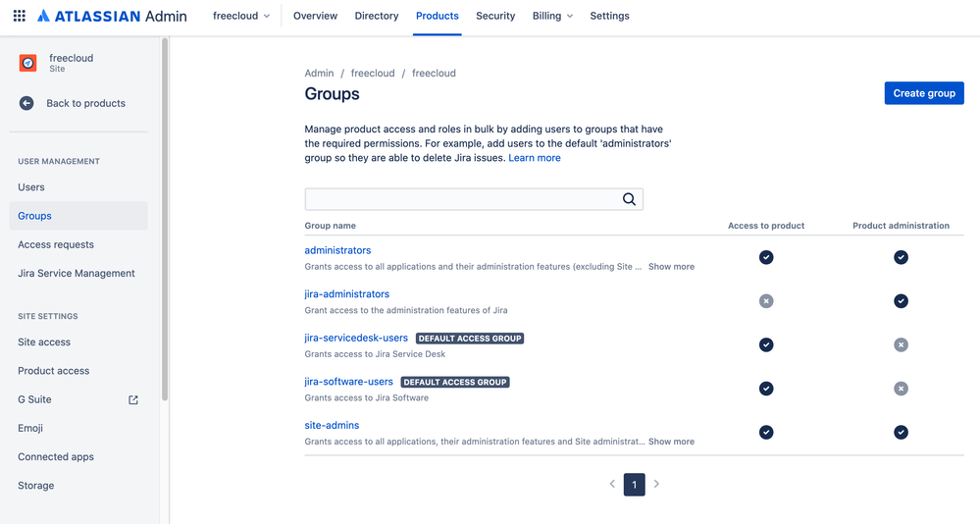Image resolution: width=980 pixels, height=524 pixels.
Task: Go to previous page arrow
Action: tap(612, 484)
